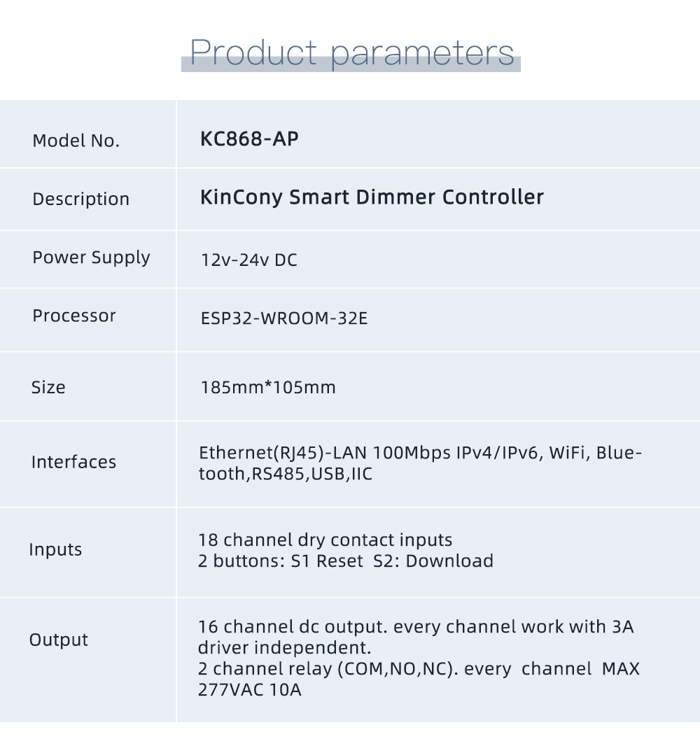Viewport: 700px width, 746px height.
Task: Click the Product parameters heading
Action: point(351,53)
